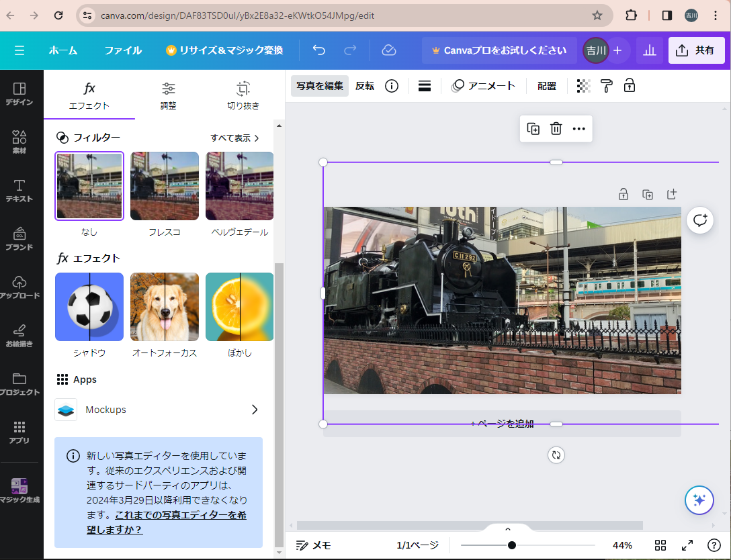Viewport: 731px width, 560px height.
Task: Click the undo arrow icon
Action: coord(319,50)
